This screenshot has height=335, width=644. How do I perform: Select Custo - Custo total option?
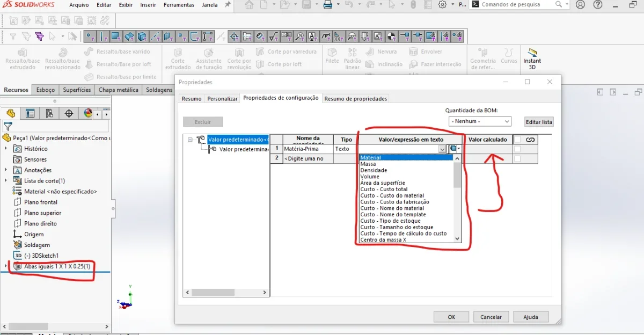click(x=406, y=189)
